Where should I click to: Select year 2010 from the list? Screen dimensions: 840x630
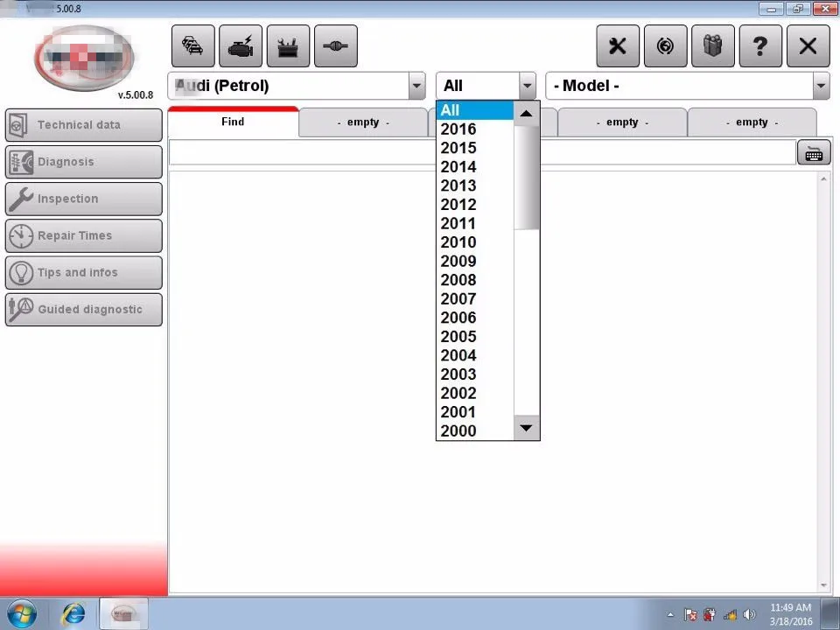pos(458,242)
